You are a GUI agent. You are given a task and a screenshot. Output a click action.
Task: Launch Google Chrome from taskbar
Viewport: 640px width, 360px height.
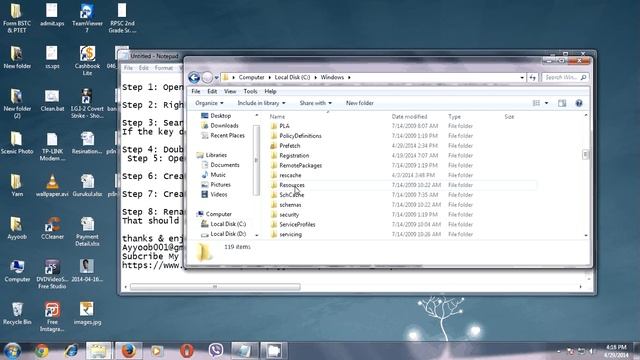click(42, 351)
